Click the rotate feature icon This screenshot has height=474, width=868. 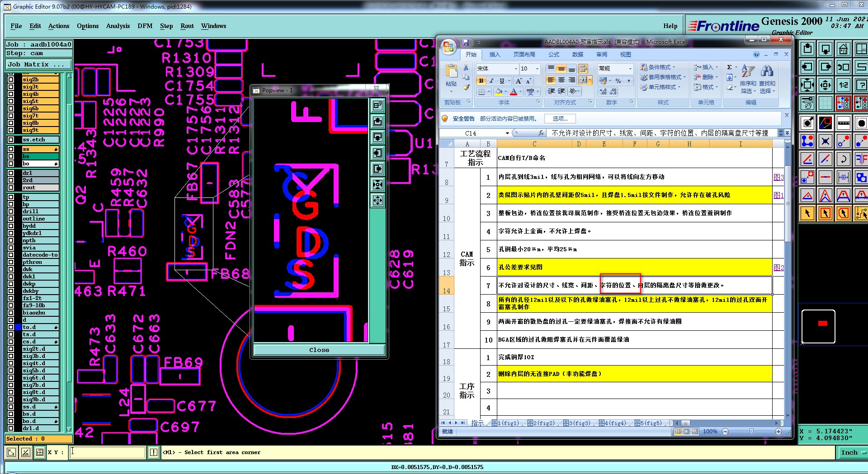click(x=843, y=159)
